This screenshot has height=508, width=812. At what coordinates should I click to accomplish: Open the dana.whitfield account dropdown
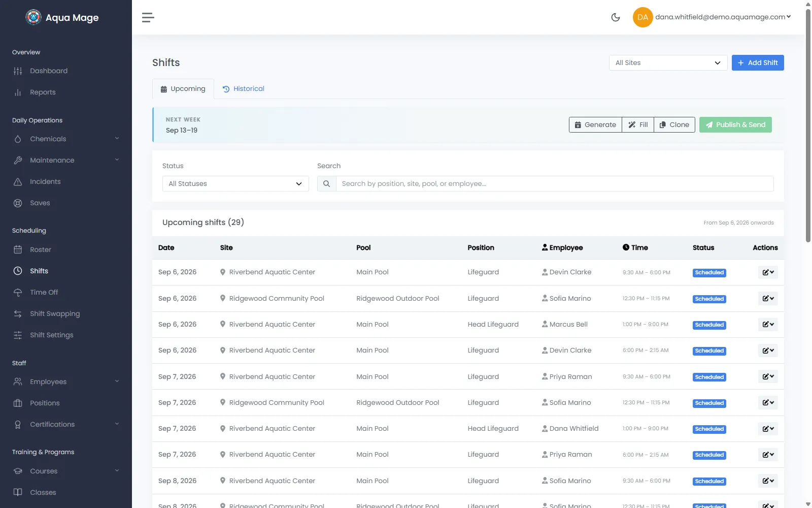723,17
